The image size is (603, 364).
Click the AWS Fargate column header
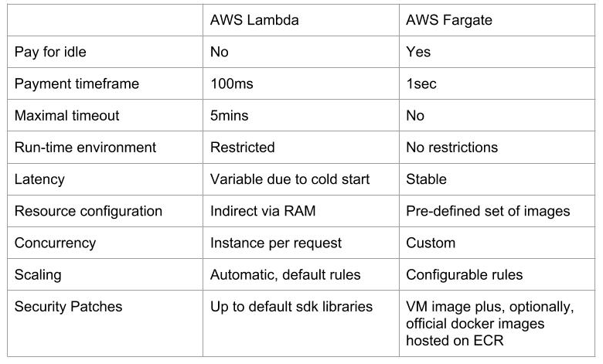(449, 20)
